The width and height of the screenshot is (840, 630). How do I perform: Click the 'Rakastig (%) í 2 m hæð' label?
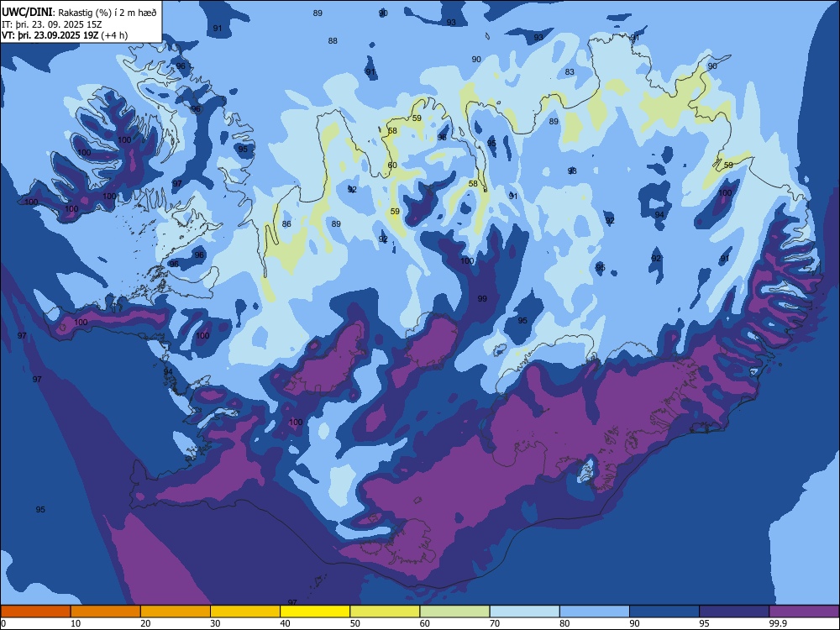(108, 13)
